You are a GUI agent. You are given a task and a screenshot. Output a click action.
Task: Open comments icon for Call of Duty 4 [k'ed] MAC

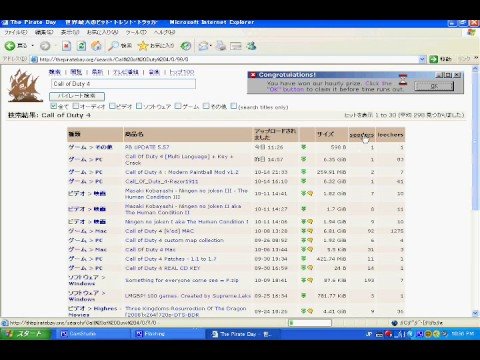[310, 231]
